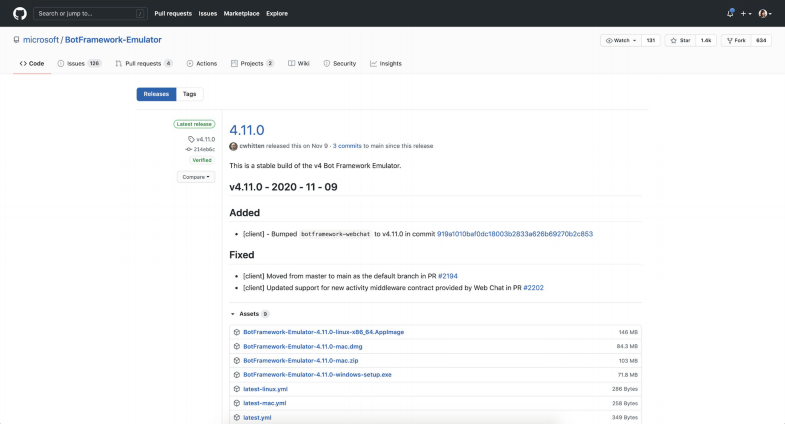Image resolution: width=785 pixels, height=424 pixels.
Task: Open the user avatar menu
Action: click(764, 14)
